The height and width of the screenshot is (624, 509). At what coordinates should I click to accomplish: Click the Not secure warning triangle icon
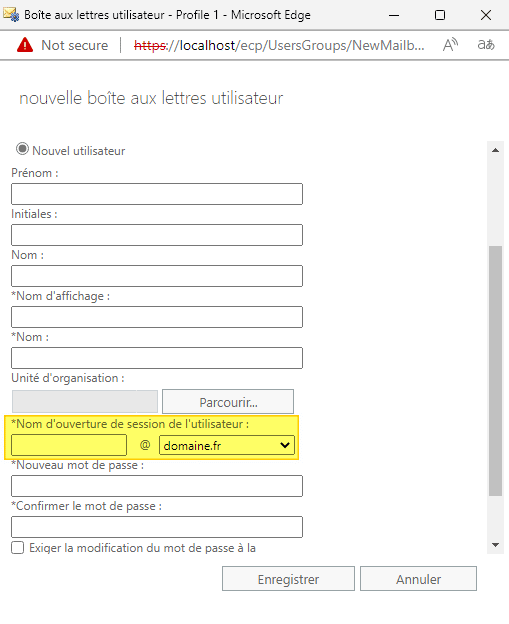click(25, 45)
